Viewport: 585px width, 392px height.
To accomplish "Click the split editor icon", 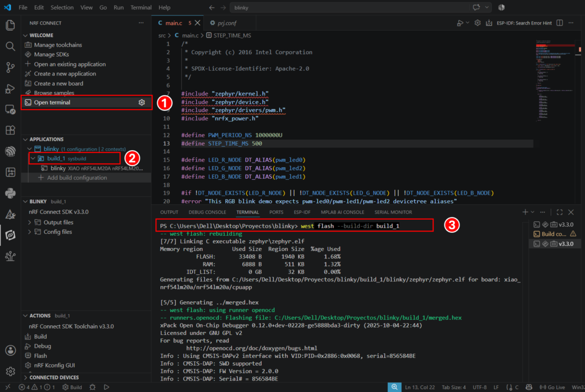I will pyautogui.click(x=559, y=23).
